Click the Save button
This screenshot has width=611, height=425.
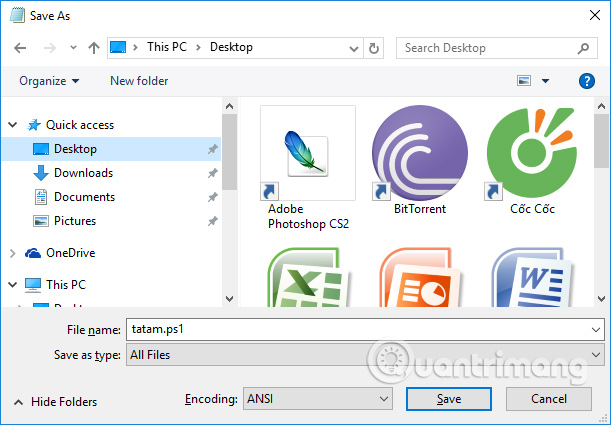click(x=449, y=399)
